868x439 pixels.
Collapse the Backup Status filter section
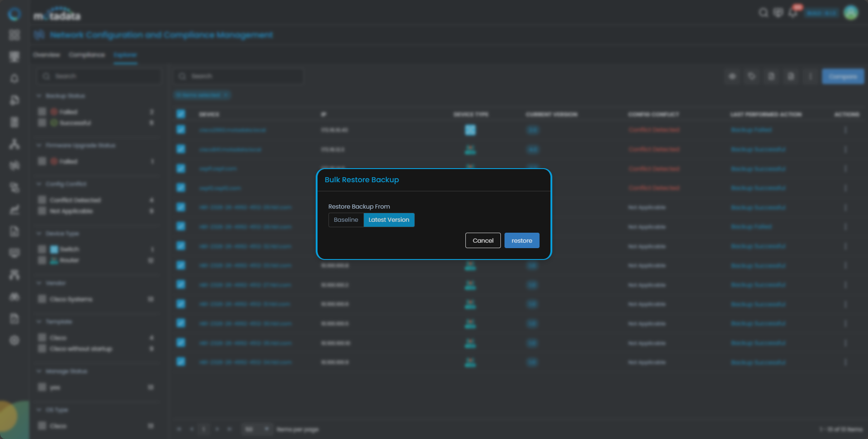[39, 96]
